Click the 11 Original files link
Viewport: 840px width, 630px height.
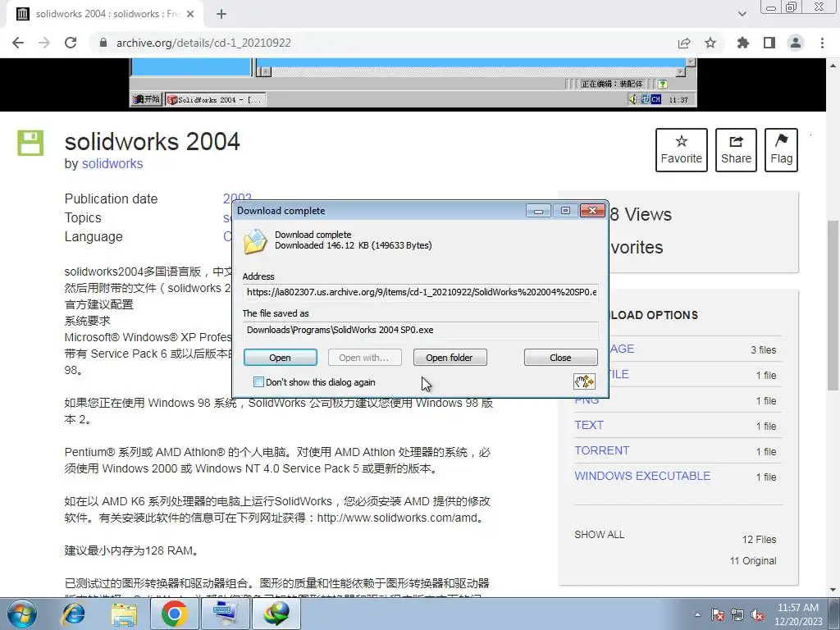pyautogui.click(x=753, y=561)
